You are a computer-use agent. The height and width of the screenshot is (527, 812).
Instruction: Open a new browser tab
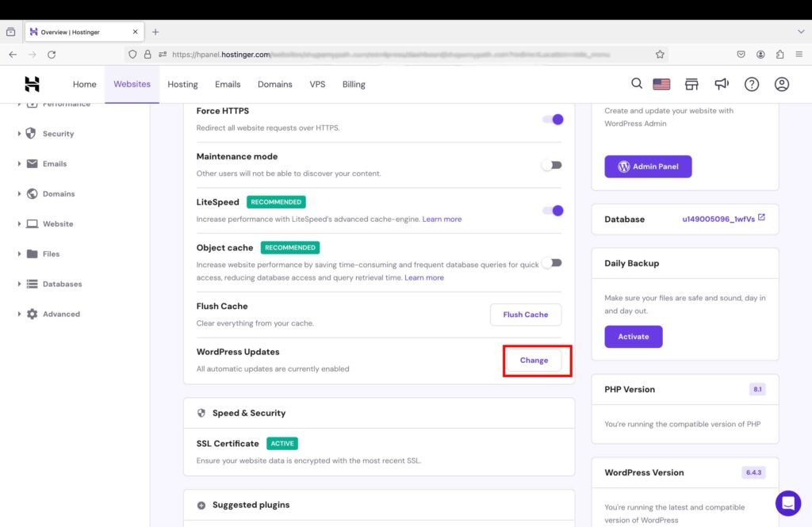(155, 32)
